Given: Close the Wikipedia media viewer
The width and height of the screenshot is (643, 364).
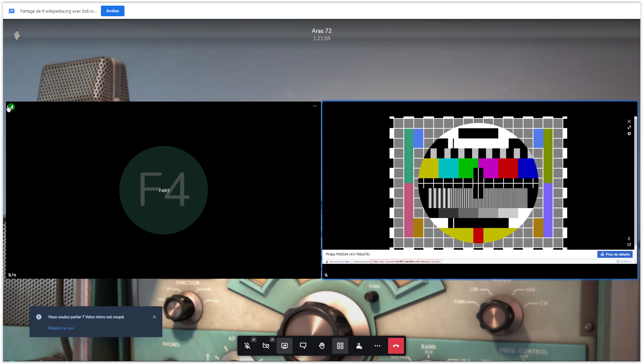Looking at the screenshot, I should click(x=629, y=121).
